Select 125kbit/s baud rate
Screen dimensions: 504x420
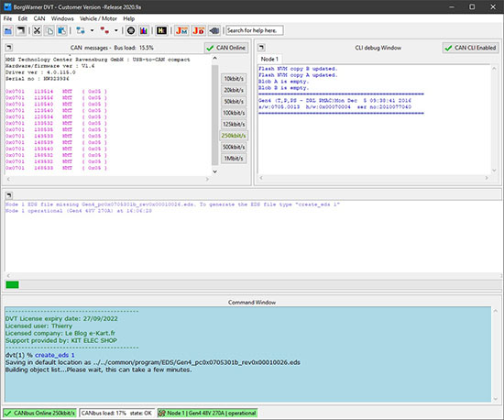pyautogui.click(x=234, y=124)
